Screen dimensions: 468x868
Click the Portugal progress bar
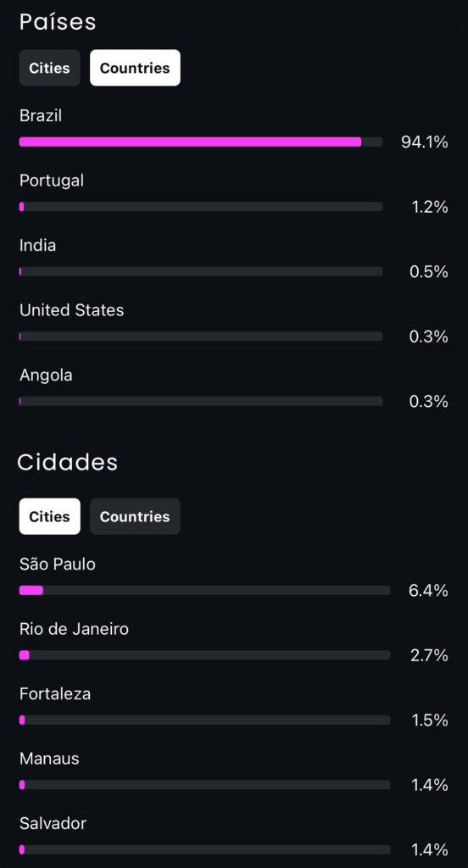click(x=201, y=207)
